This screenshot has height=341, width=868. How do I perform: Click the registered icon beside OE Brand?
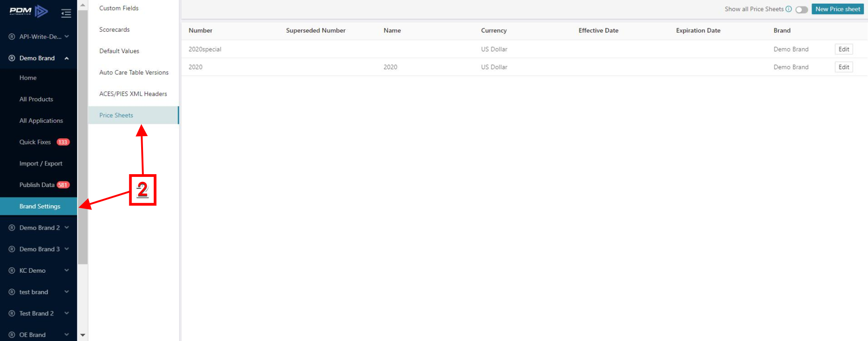[12, 335]
